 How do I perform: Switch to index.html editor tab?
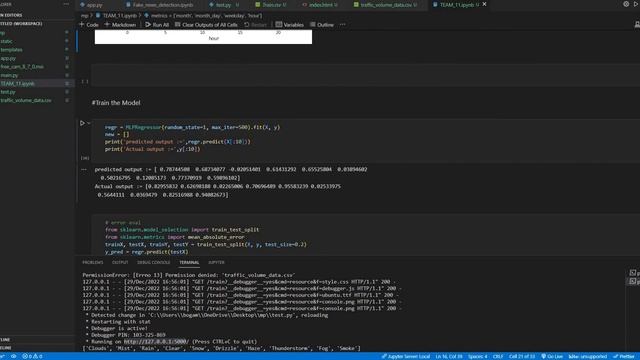pos(320,5)
